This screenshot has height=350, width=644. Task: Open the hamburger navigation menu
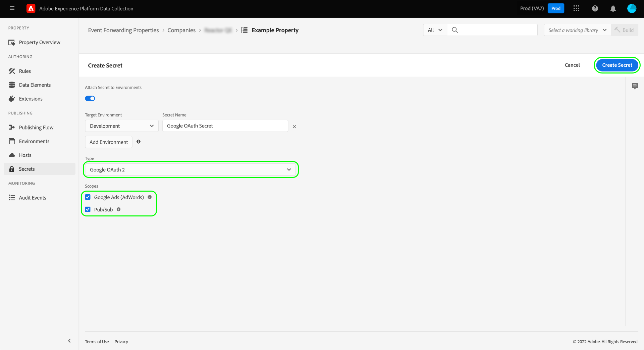click(x=12, y=8)
